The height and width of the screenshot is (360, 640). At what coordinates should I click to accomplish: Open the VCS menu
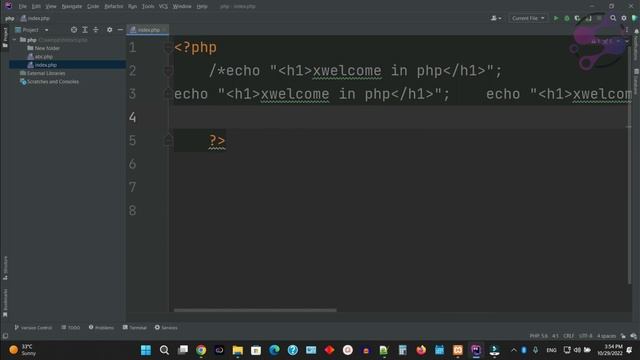click(163, 7)
